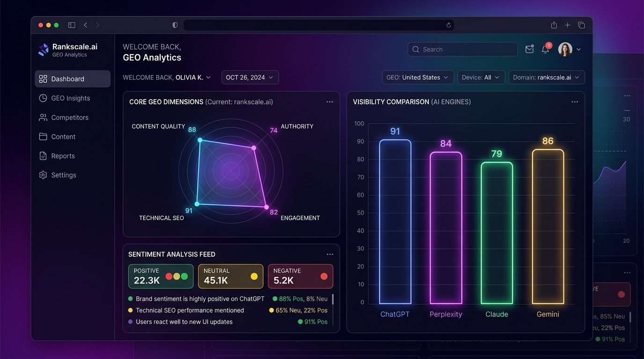Open the Device: All dropdown

(x=481, y=77)
